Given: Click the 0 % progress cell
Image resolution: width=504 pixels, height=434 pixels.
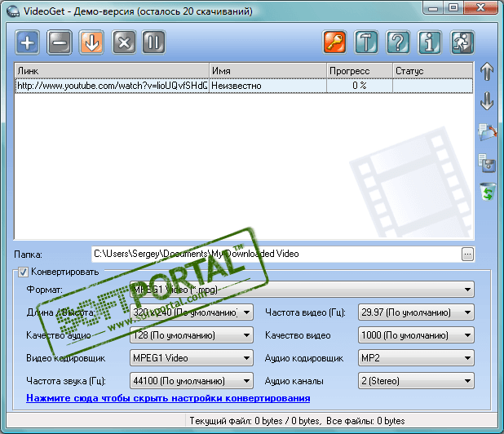Looking at the screenshot, I should pos(360,86).
